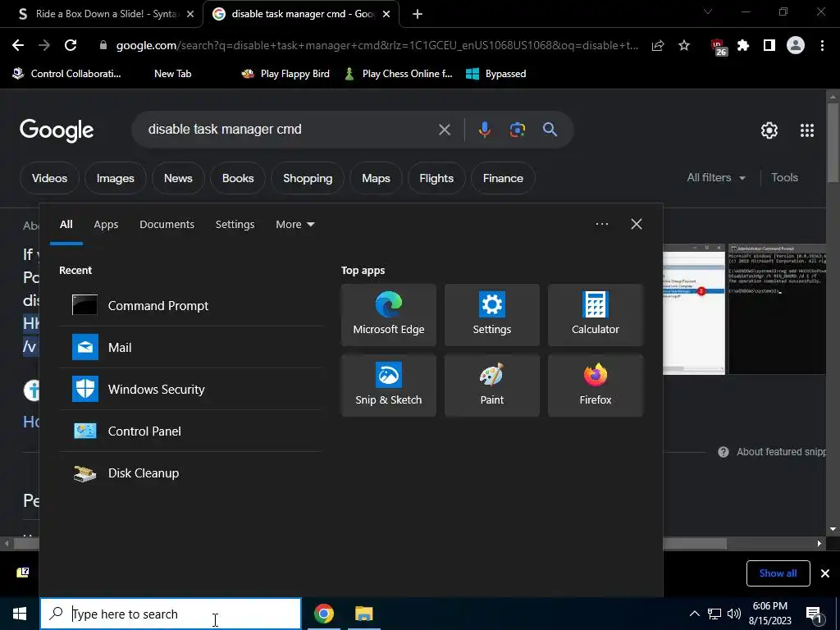The height and width of the screenshot is (630, 840).
Task: Open the Play Chess Online bookmark
Action: pos(399,74)
